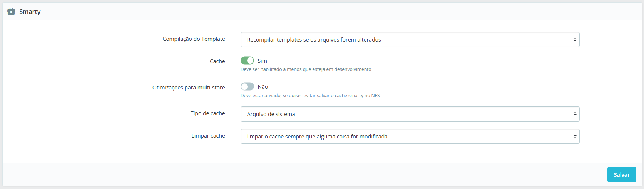Toggle the Cache switch off
Viewport: 644px width, 189px height.
(247, 61)
